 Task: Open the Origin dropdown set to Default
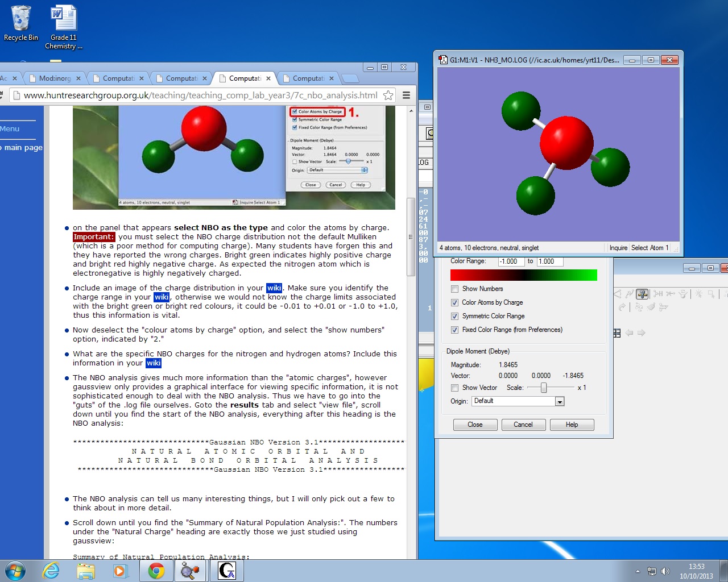click(x=518, y=401)
